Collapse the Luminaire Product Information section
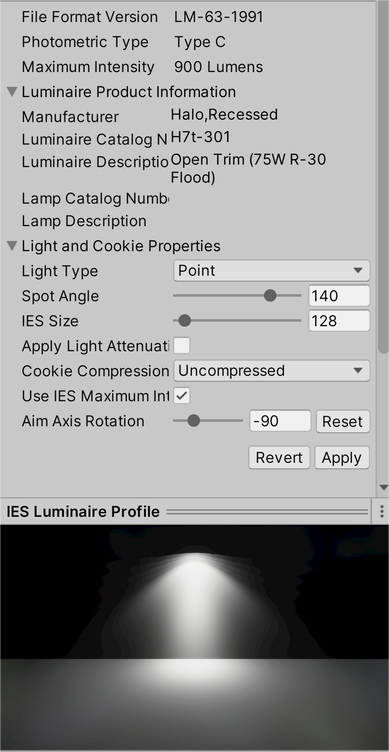This screenshot has height=752, width=389. pos(12,92)
